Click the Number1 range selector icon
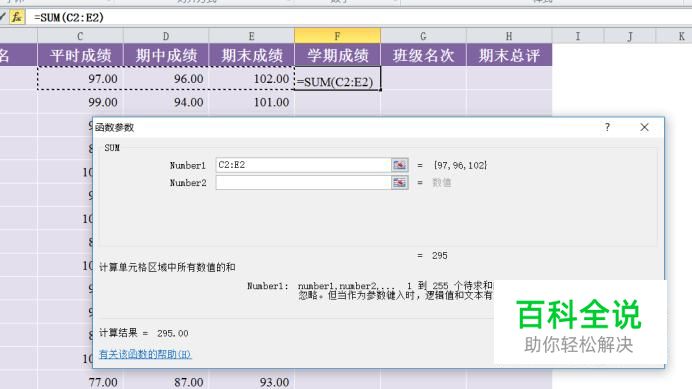 (399, 165)
